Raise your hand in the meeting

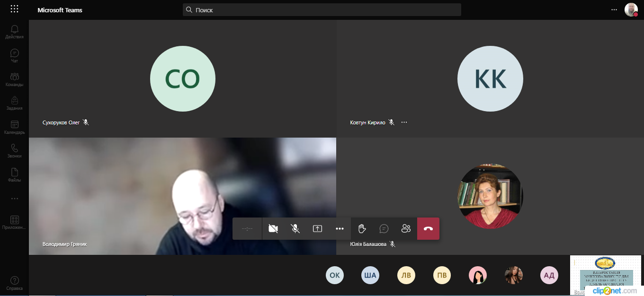pyautogui.click(x=362, y=228)
